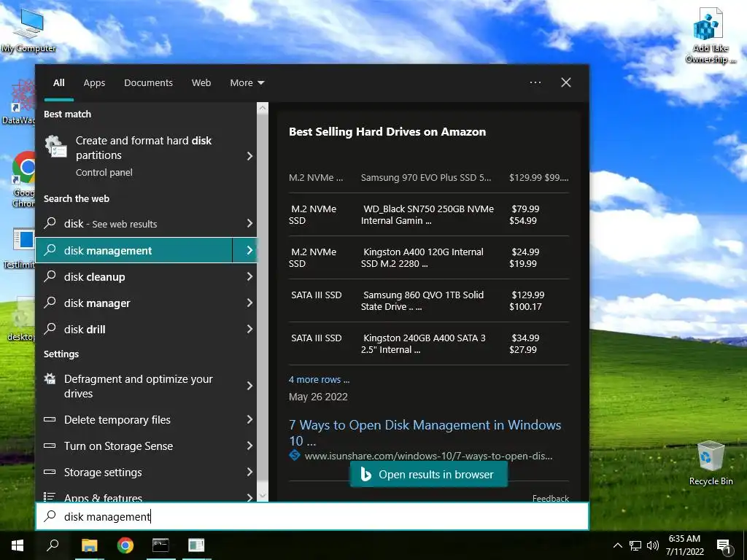This screenshot has width=747, height=560.
Task: Launch Chrome from the taskbar
Action: pyautogui.click(x=125, y=545)
